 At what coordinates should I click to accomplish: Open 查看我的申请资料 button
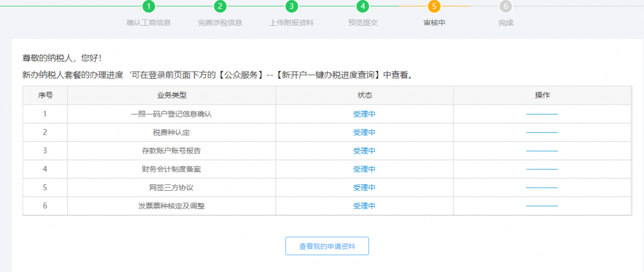[327, 246]
